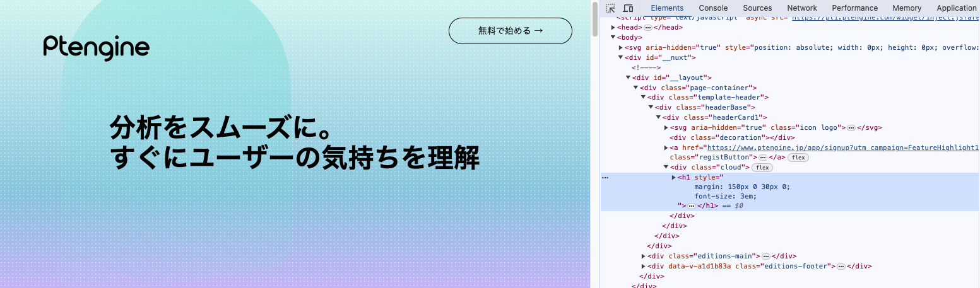Switch to the Console tab
Image resolution: width=980 pixels, height=288 pixels.
tap(713, 8)
